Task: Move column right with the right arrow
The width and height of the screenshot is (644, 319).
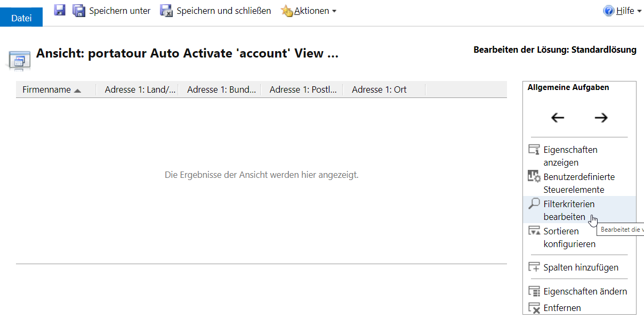Action: click(601, 118)
